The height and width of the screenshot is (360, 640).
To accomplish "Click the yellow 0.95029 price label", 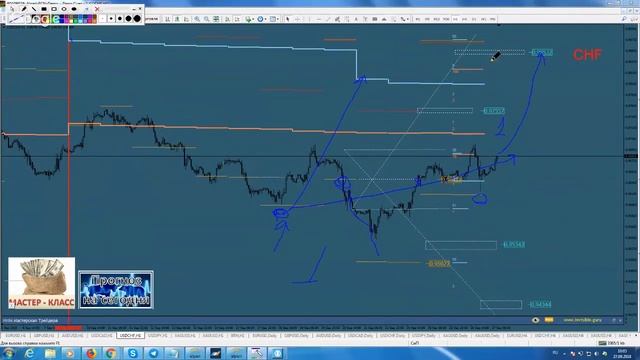I will pyautogui.click(x=439, y=263).
